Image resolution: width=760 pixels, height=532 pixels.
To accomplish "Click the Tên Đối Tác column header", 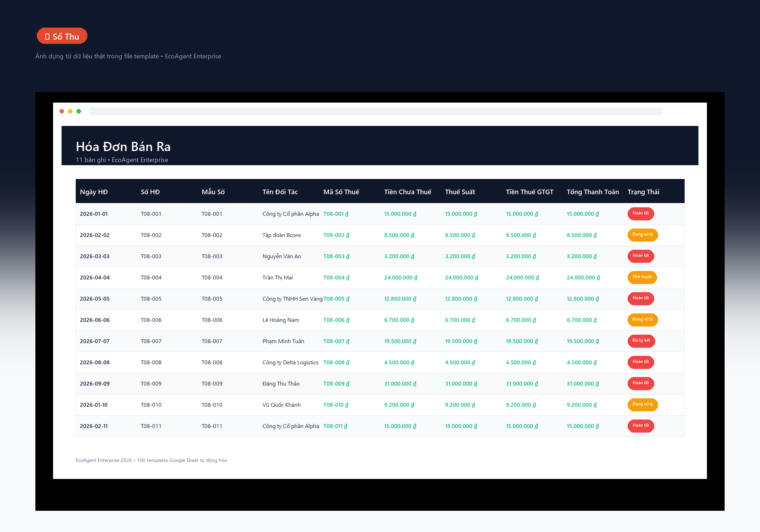I will (280, 192).
